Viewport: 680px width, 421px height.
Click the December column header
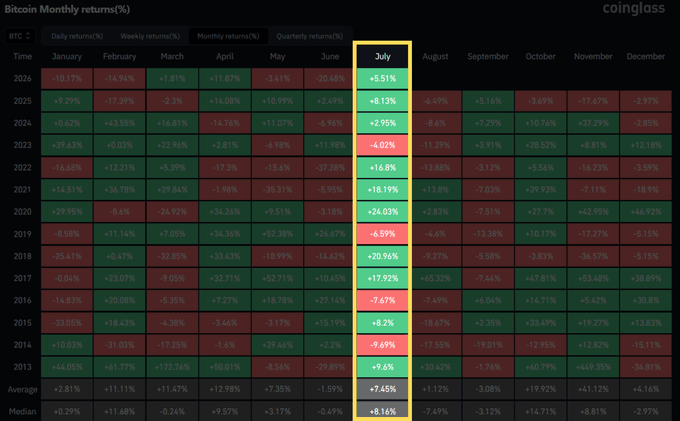pos(646,56)
